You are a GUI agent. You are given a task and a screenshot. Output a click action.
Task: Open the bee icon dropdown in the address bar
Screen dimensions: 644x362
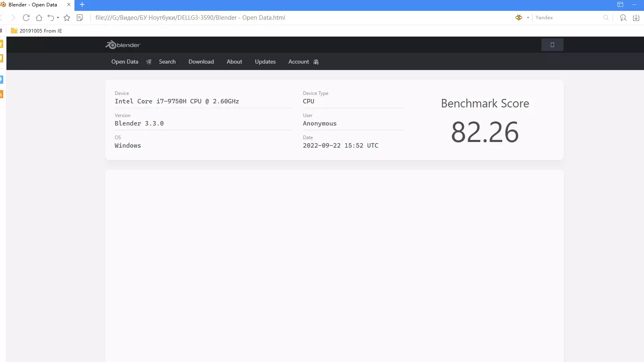[528, 18]
